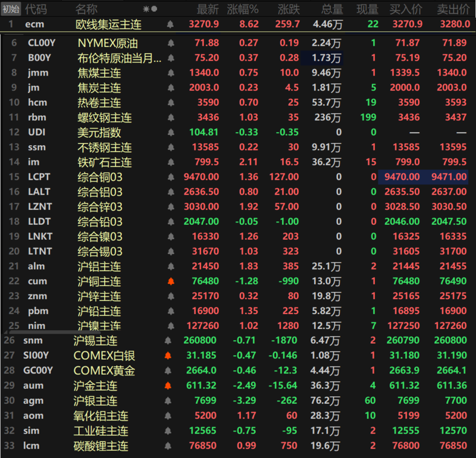The width and height of the screenshot is (476, 458).
Task: Select the 欧线集运主连 contract name
Action: pos(108,24)
